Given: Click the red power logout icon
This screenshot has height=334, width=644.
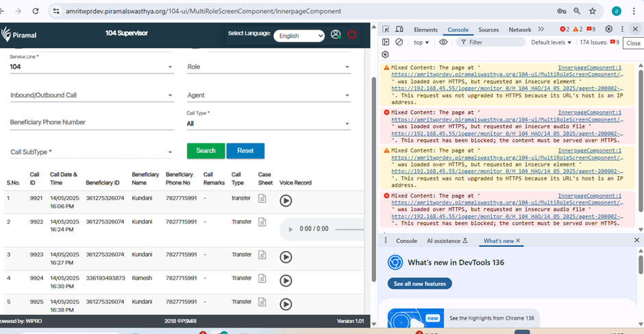Looking at the screenshot, I should [x=351, y=34].
